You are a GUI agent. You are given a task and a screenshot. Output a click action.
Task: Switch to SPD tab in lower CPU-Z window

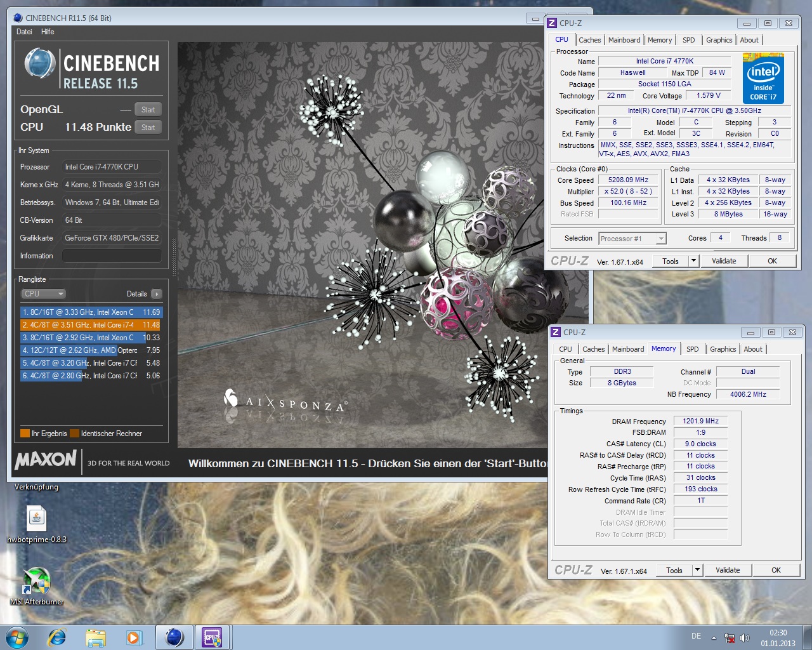692,349
